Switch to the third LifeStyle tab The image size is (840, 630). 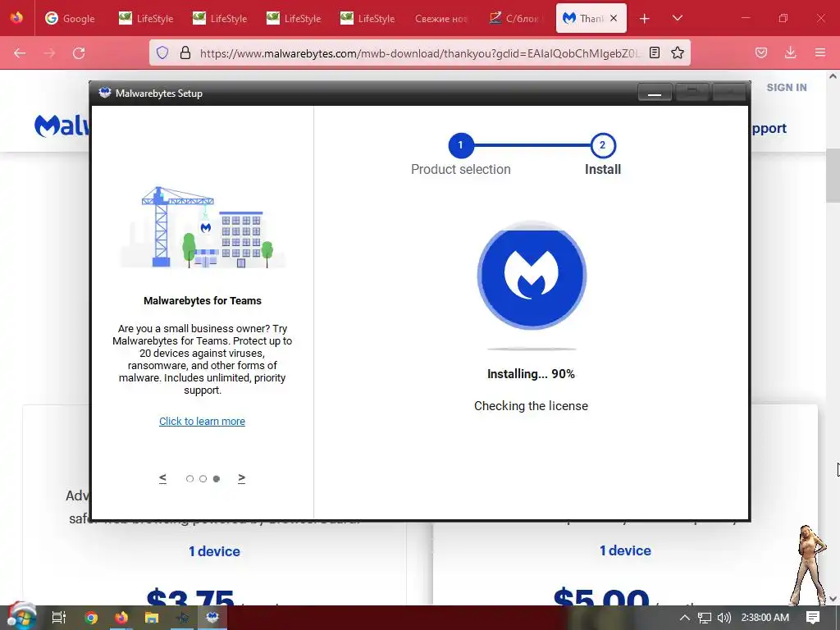[x=294, y=18]
